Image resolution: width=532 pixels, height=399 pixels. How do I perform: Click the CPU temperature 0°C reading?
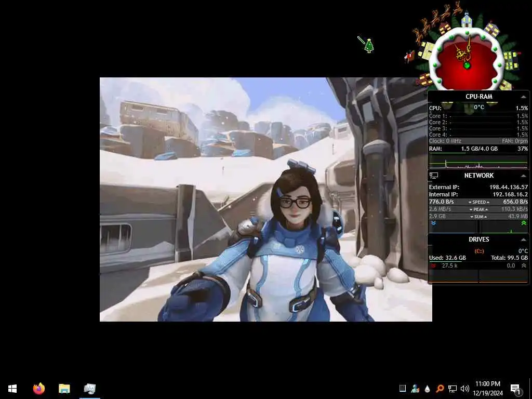pyautogui.click(x=478, y=107)
